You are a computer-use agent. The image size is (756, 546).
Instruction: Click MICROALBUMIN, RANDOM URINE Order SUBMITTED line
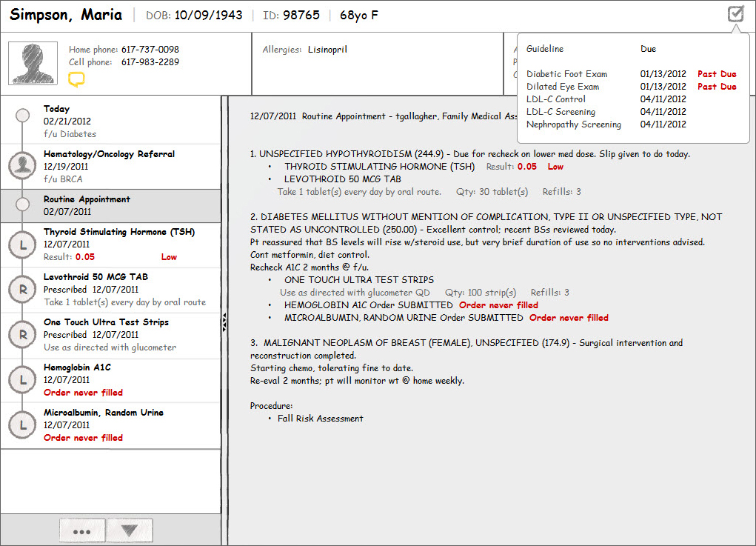[x=404, y=317]
